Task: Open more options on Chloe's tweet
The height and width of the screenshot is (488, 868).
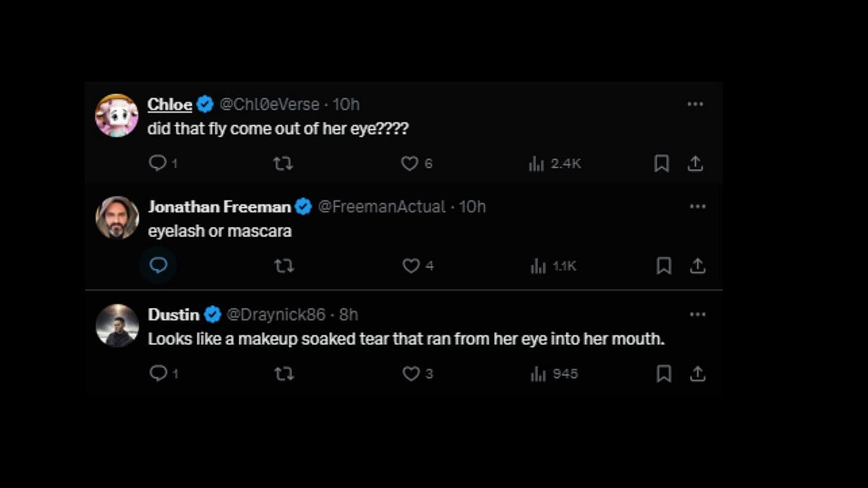Action: tap(695, 104)
